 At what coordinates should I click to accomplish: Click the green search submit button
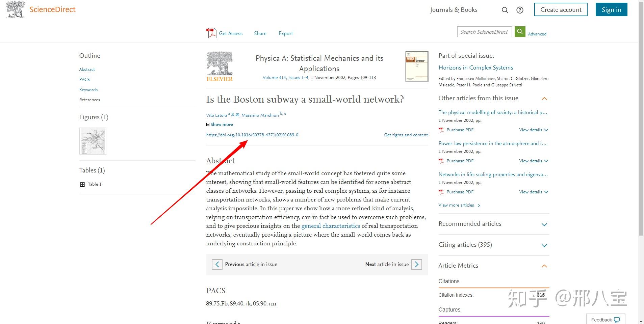pyautogui.click(x=520, y=32)
